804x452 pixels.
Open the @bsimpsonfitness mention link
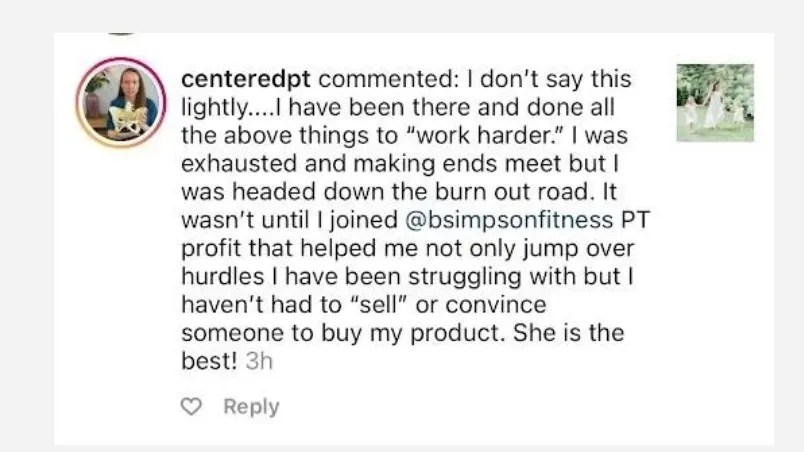pyautogui.click(x=509, y=220)
